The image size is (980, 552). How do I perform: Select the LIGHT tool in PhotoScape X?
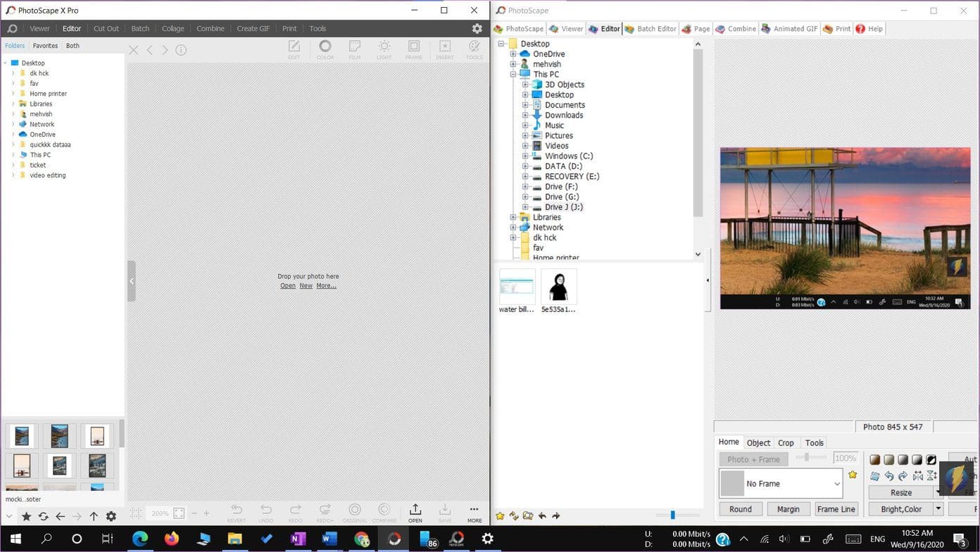coord(384,49)
